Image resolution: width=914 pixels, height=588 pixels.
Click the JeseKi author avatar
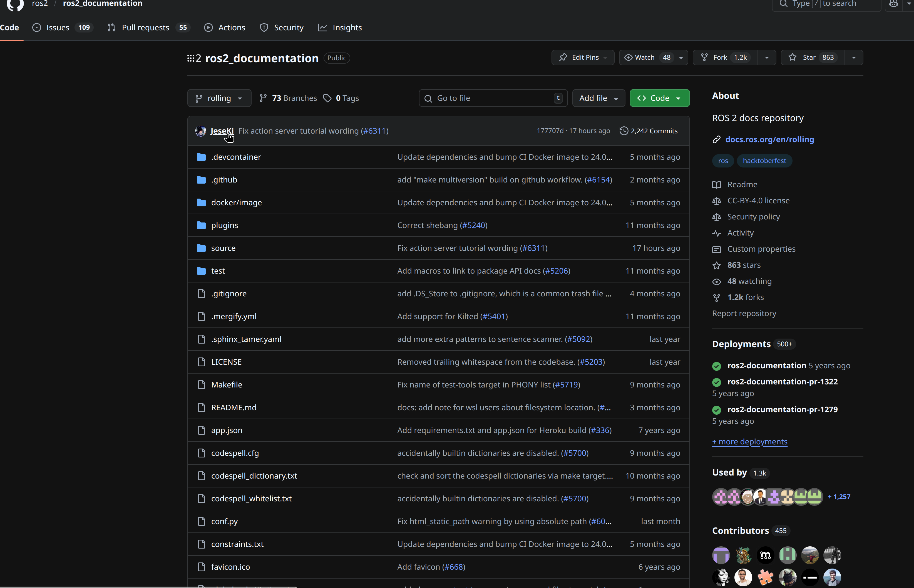click(x=201, y=131)
